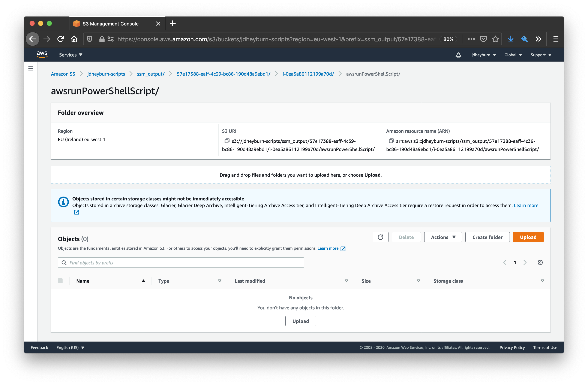Image resolution: width=588 pixels, height=385 pixels.
Task: Go to the next objects page
Action: pos(525,263)
